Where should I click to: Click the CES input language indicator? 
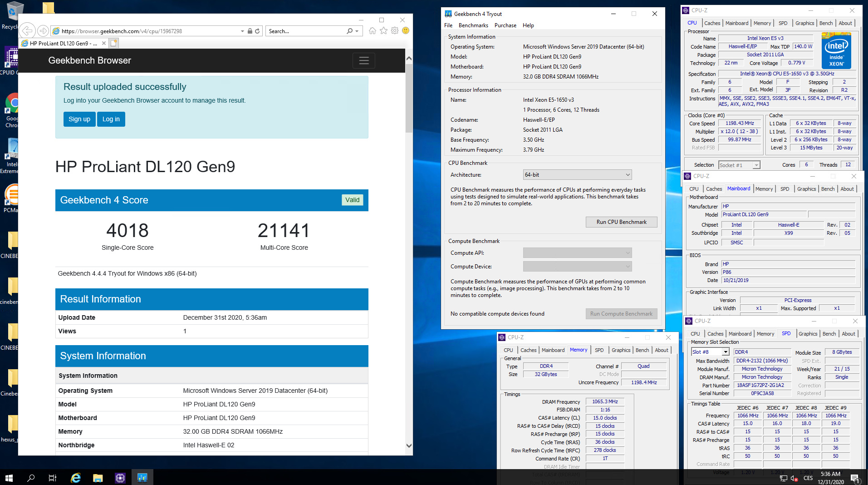808,478
